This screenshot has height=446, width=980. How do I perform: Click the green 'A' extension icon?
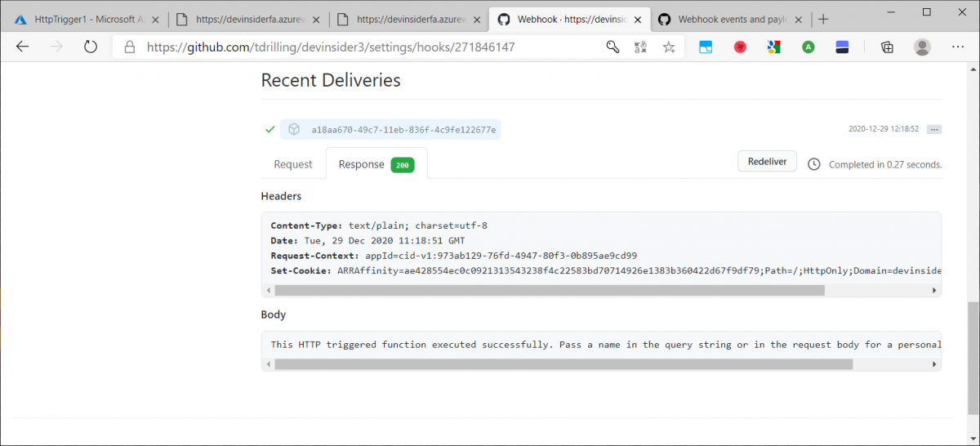(808, 47)
